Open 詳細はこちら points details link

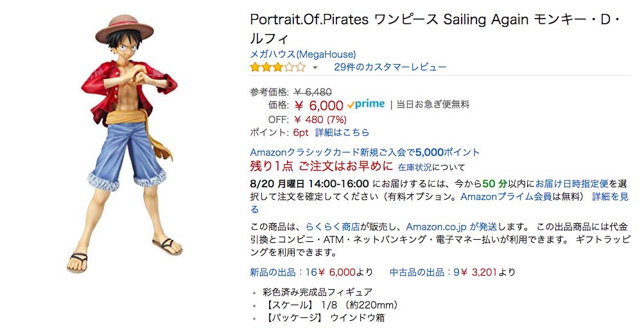click(342, 132)
